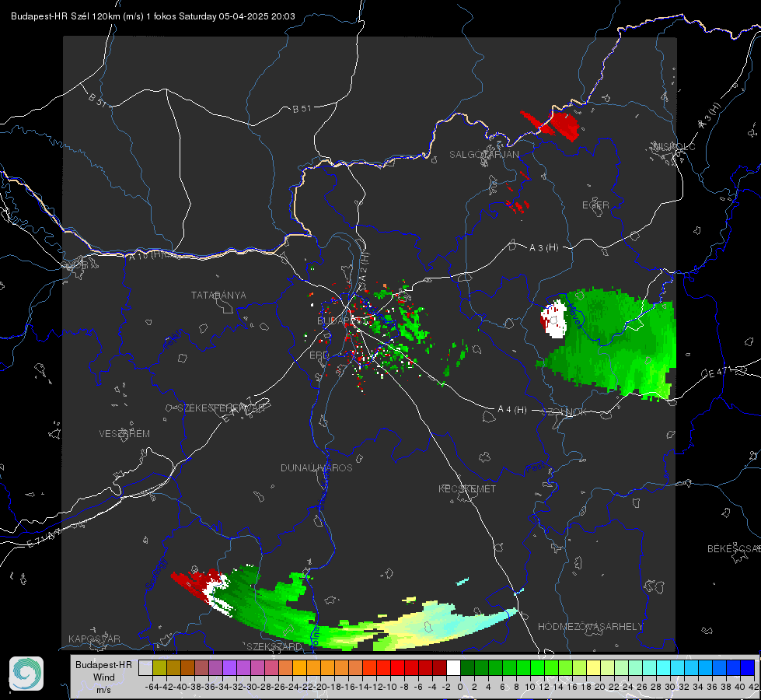Click the HÓDMEZŐVÁSÁRHELY city label

591,627
